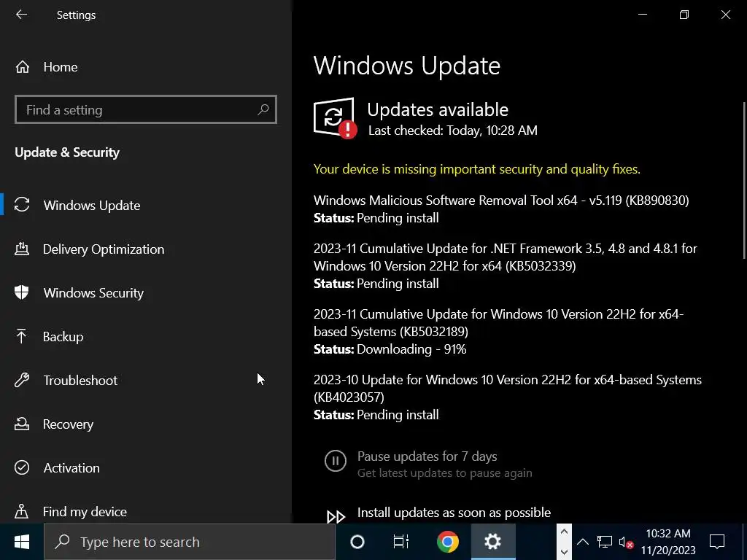
Task: Click the Type here to search taskbar box
Action: click(x=190, y=542)
